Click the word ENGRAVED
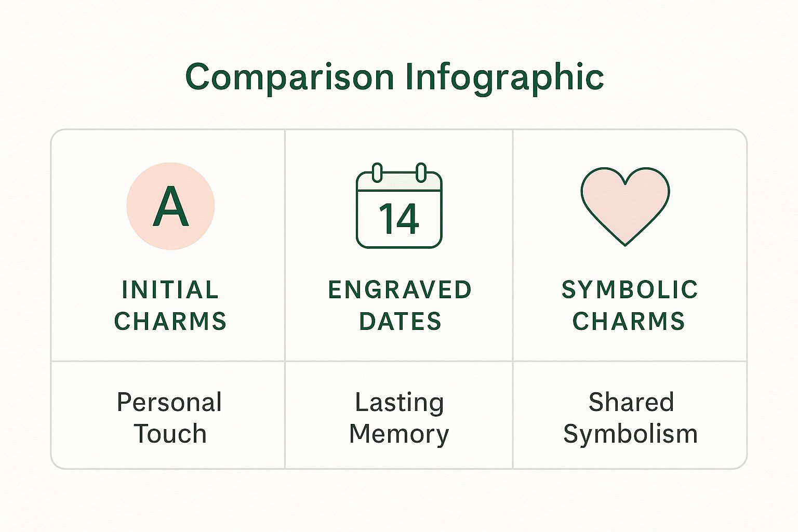 (x=400, y=290)
